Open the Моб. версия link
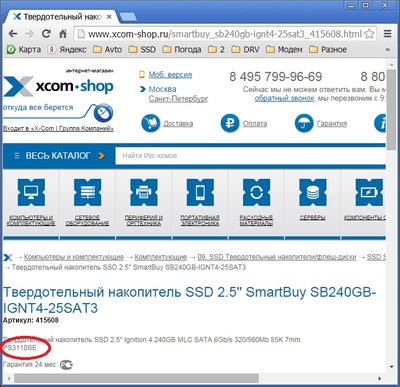This screenshot has width=400, height=387. point(170,75)
